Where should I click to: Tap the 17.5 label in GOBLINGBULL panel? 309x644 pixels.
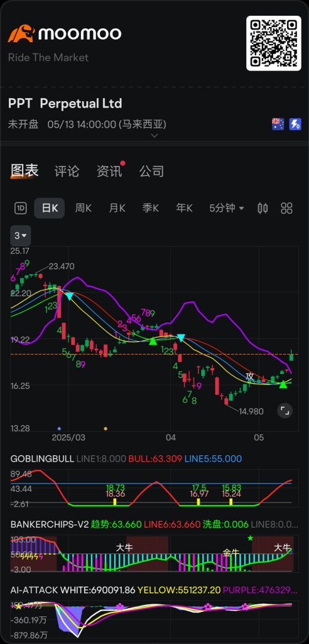[198, 487]
